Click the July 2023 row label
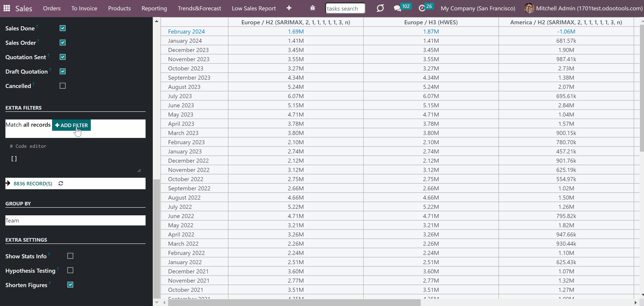The height and width of the screenshot is (306, 644). 180,96
